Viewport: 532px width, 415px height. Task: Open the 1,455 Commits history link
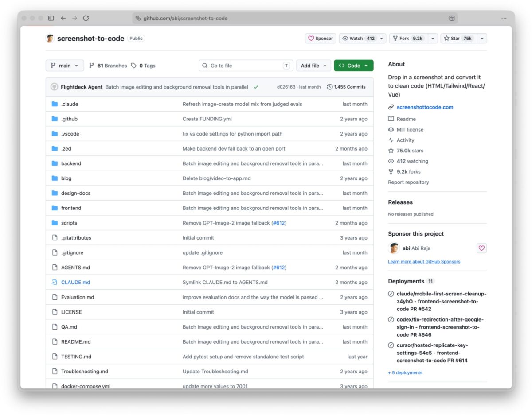coord(346,87)
